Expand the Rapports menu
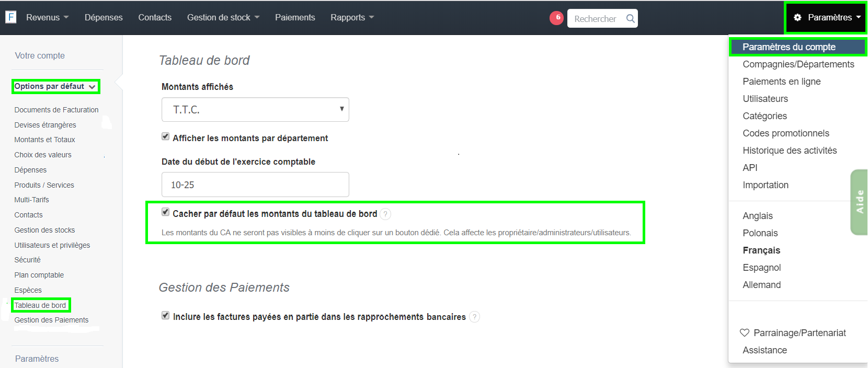The width and height of the screenshot is (868, 368). coord(352,17)
